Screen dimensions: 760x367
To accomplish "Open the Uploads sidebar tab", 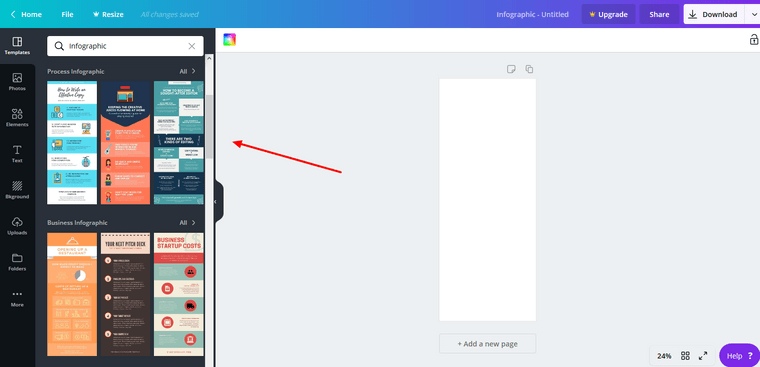I will tap(17, 226).
